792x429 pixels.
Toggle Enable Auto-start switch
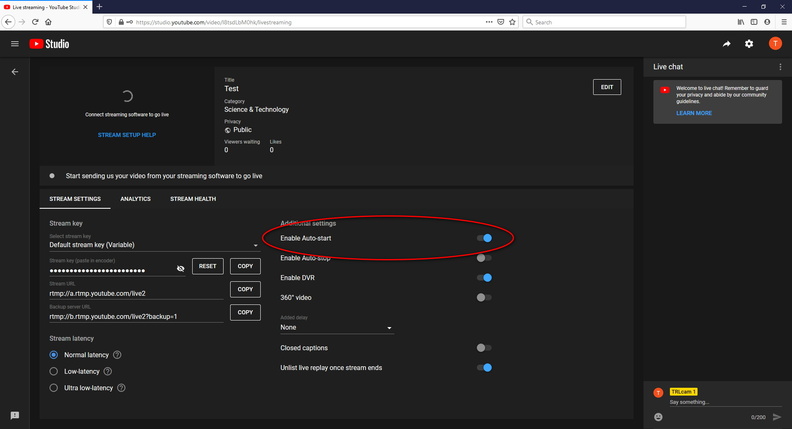click(484, 238)
